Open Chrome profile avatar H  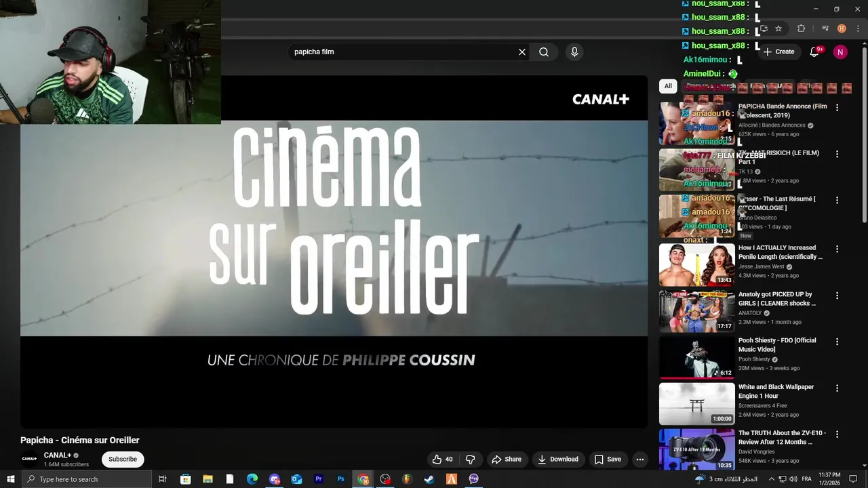coord(842,28)
